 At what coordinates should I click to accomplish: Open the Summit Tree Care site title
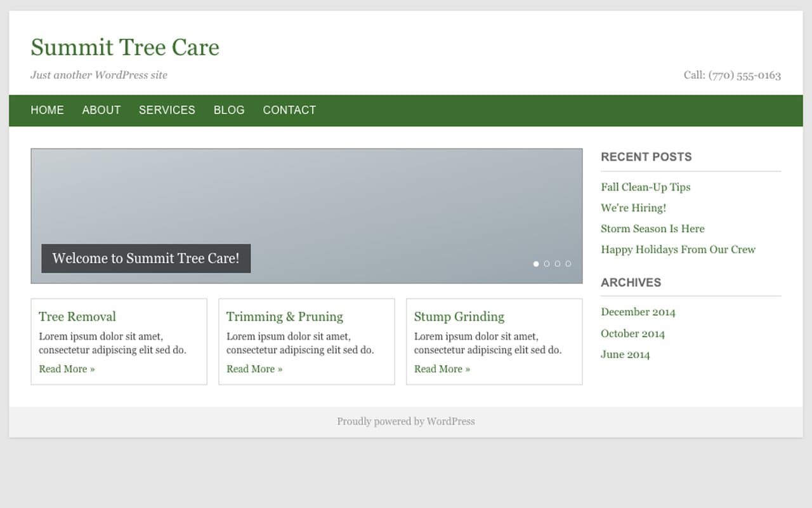pos(125,48)
